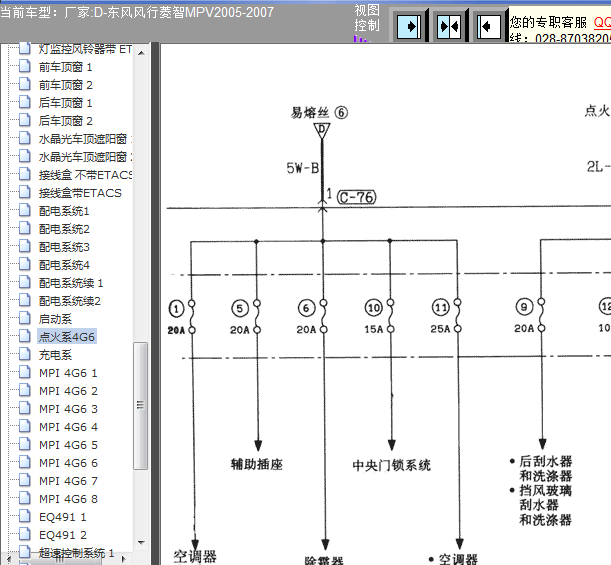Image resolution: width=611 pixels, height=565 pixels.
Task: Click the expand-right view control button
Action: (x=409, y=26)
